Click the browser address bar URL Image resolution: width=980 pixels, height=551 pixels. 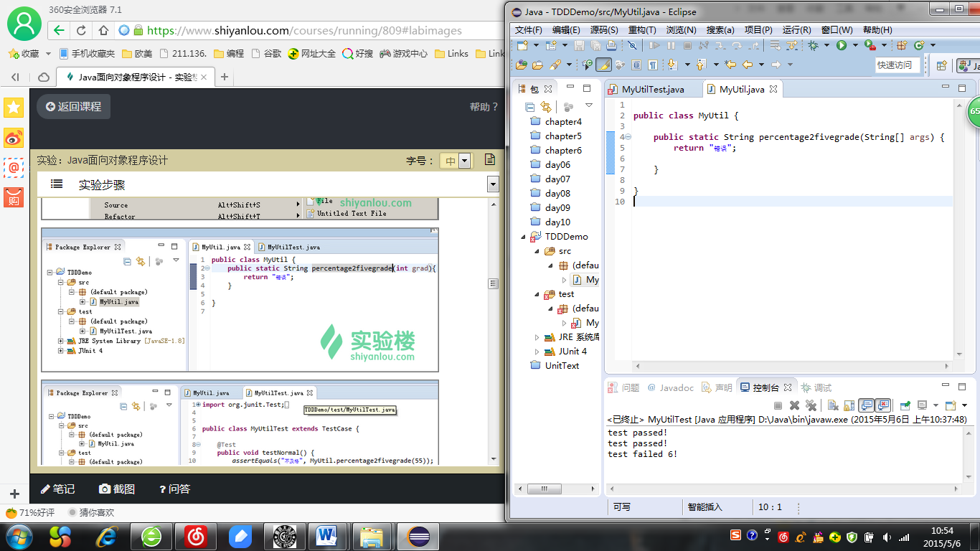pyautogui.click(x=304, y=30)
